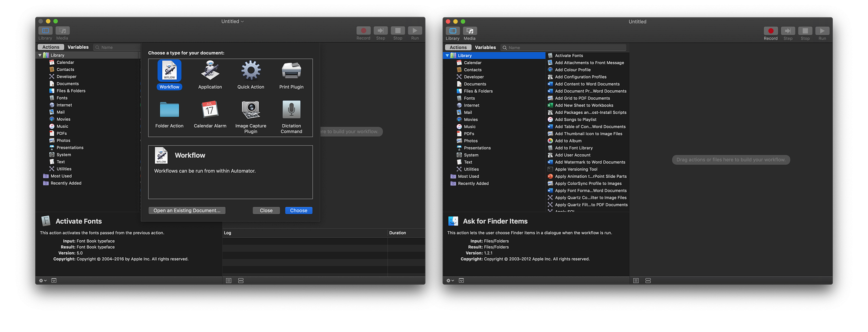Select Apple Versioning Tool action
This screenshot has width=868, height=332.
pyautogui.click(x=576, y=169)
